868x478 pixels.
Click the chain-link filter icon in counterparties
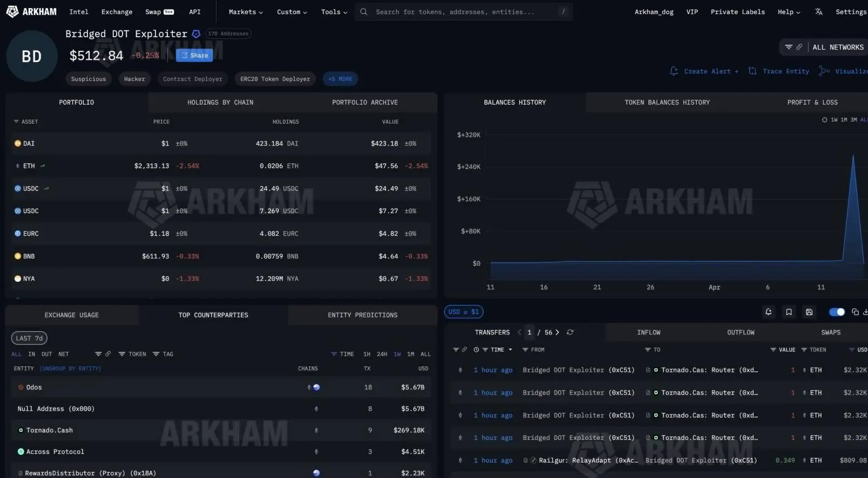108,354
